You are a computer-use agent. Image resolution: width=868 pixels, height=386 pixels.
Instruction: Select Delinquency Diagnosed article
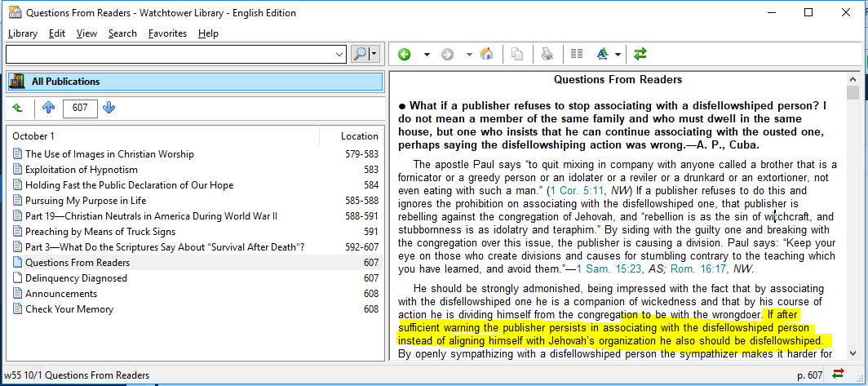coord(76,278)
